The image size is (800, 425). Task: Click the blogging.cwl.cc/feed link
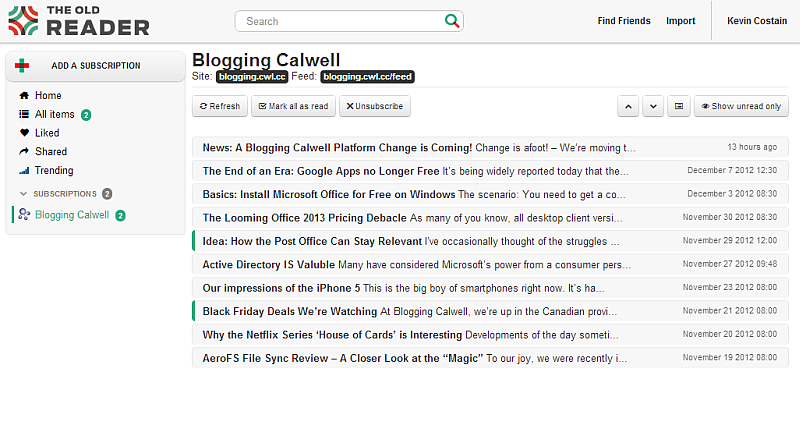point(367,76)
